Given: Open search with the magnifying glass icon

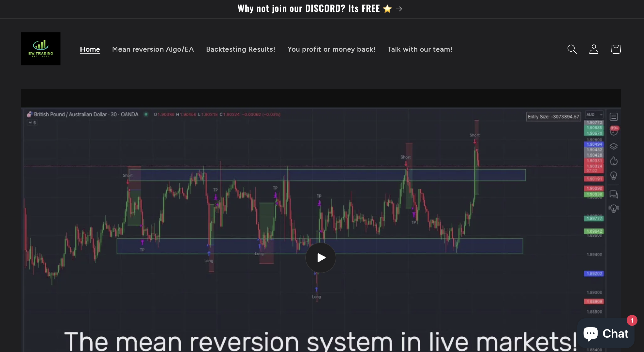Looking at the screenshot, I should click(x=572, y=49).
